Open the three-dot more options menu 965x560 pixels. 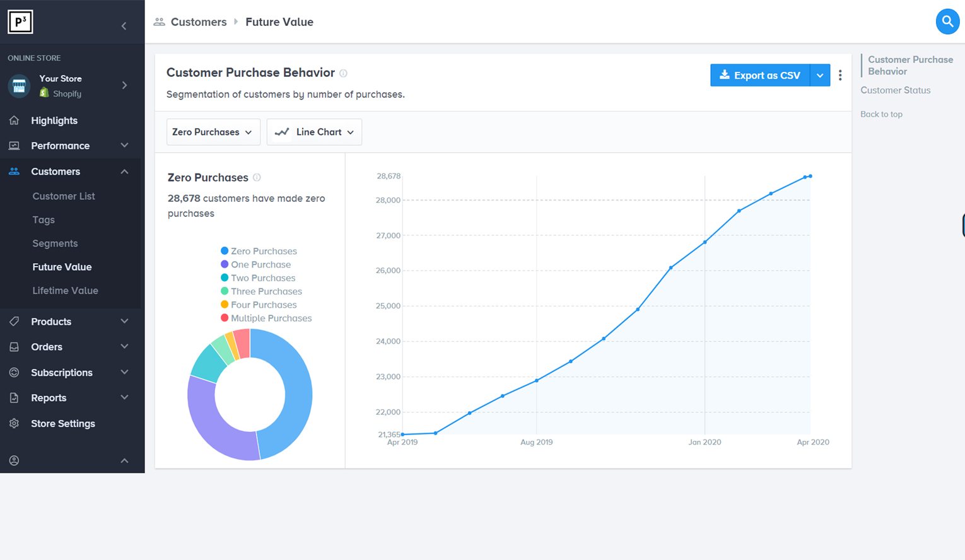[x=840, y=75]
